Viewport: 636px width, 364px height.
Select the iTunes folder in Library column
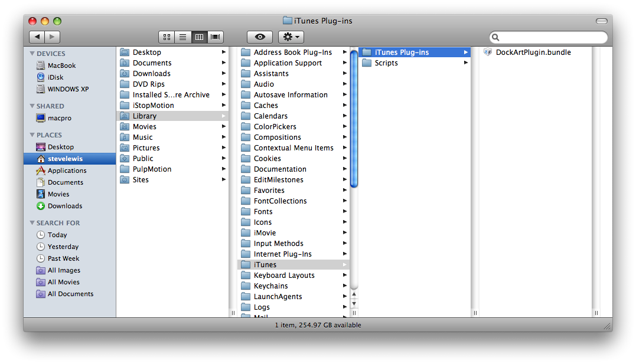tap(293, 265)
